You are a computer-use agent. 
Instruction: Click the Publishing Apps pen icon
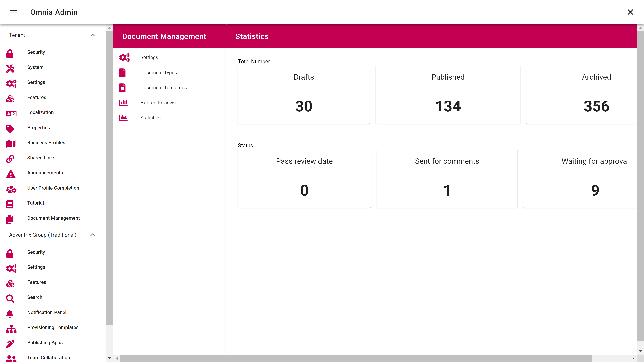click(x=10, y=344)
